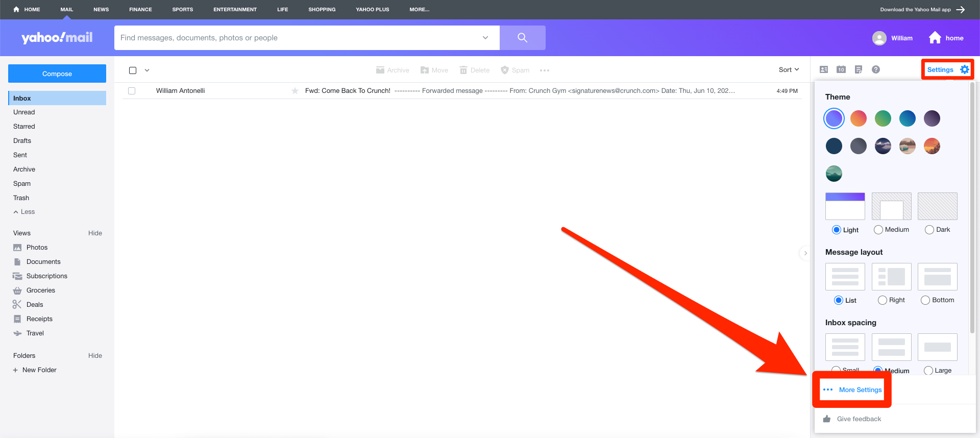This screenshot has height=438, width=980.
Task: Open Travel view
Action: [35, 333]
